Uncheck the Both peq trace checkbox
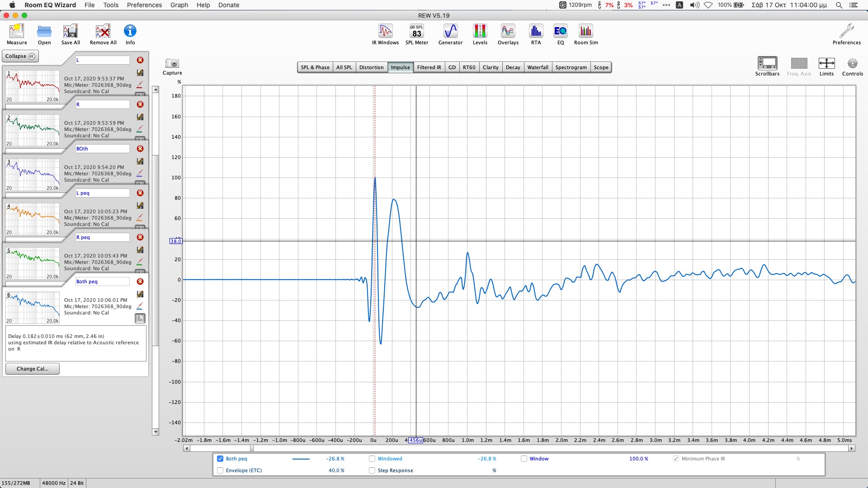The height and width of the screenshot is (488, 868). point(220,459)
